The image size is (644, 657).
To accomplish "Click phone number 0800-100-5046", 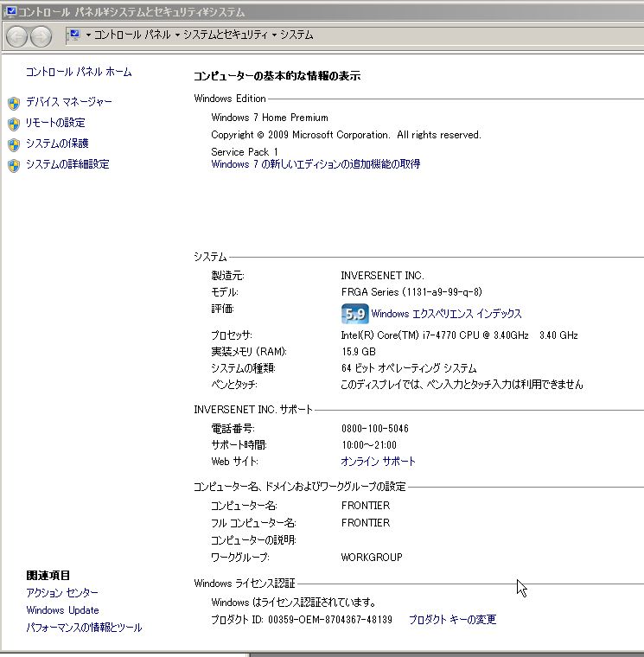I will coord(375,429).
